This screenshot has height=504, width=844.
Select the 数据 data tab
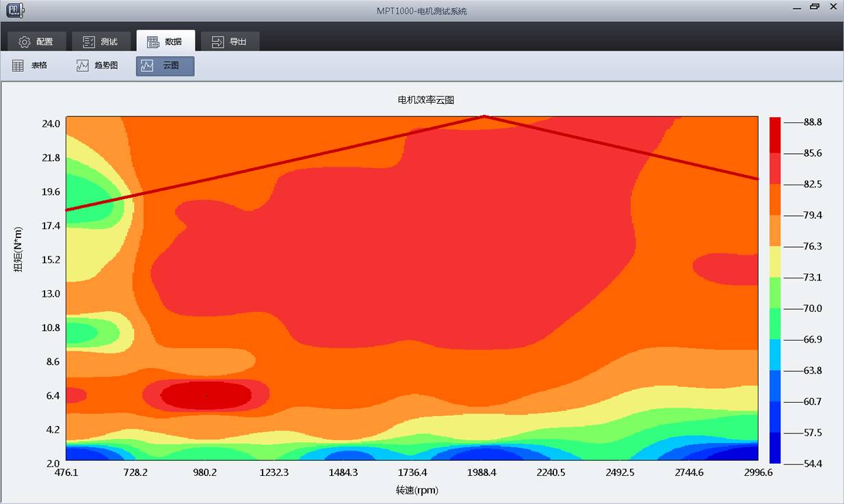point(165,41)
